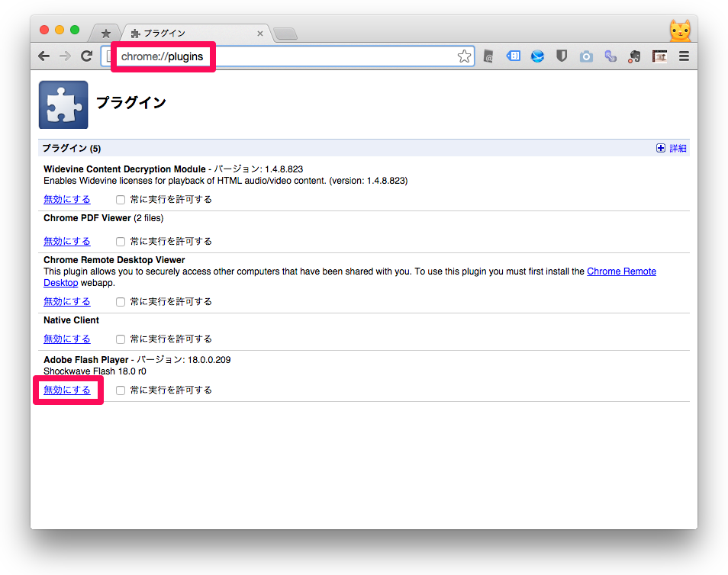
Task: Enable always allow for Widevine Content Decryption Module
Action: click(121, 200)
